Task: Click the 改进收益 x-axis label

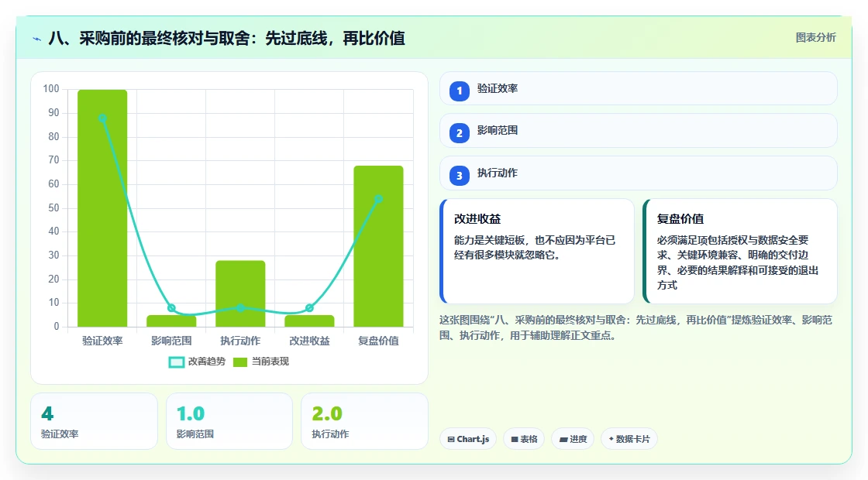Action: click(309, 341)
